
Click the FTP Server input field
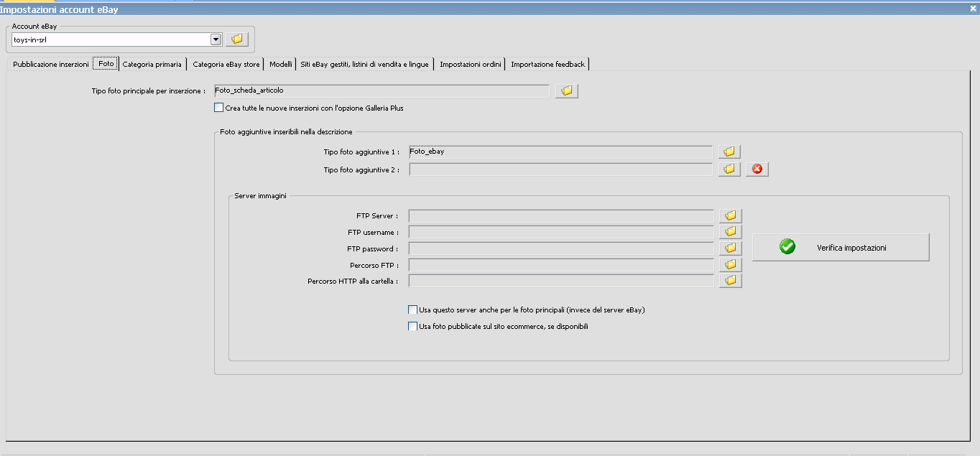561,216
